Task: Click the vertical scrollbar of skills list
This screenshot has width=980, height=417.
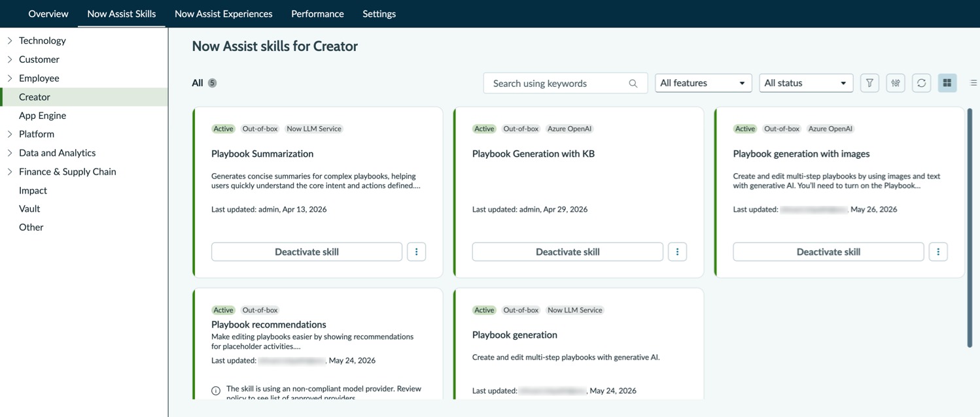Action: pyautogui.click(x=970, y=228)
